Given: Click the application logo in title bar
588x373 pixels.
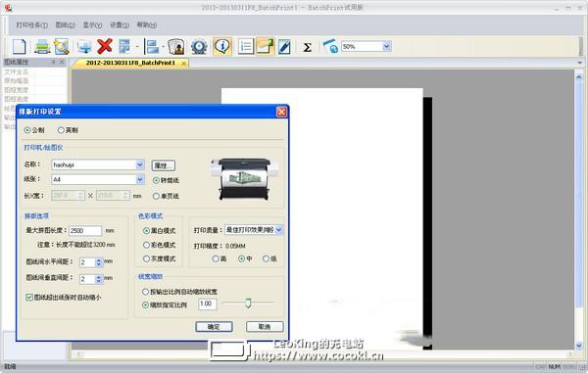Looking at the screenshot, I should [8, 7].
